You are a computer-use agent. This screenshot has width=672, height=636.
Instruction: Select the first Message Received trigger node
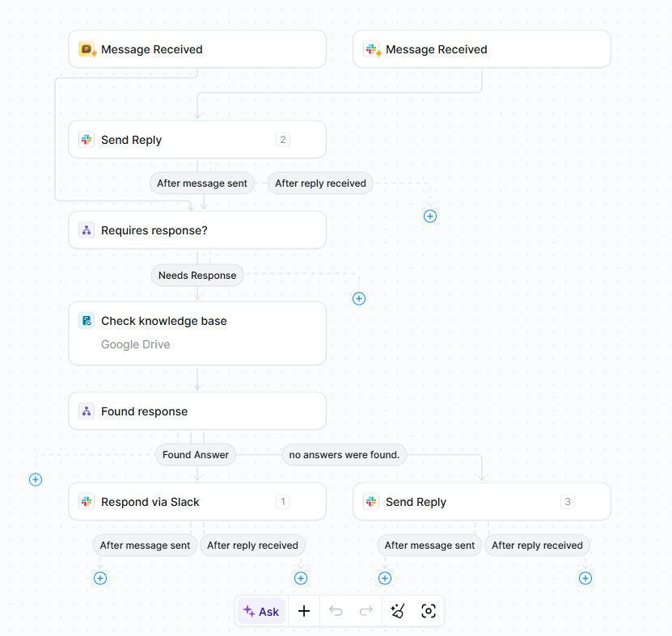(197, 49)
